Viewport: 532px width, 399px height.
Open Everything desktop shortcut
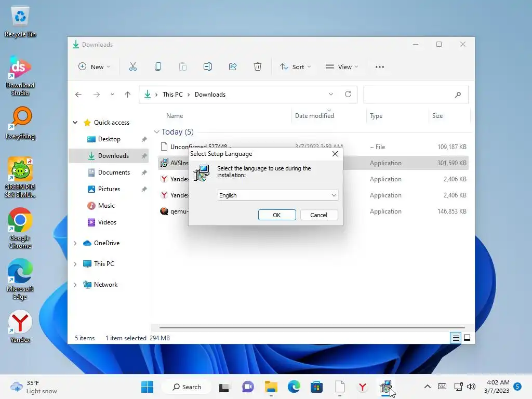point(20,124)
